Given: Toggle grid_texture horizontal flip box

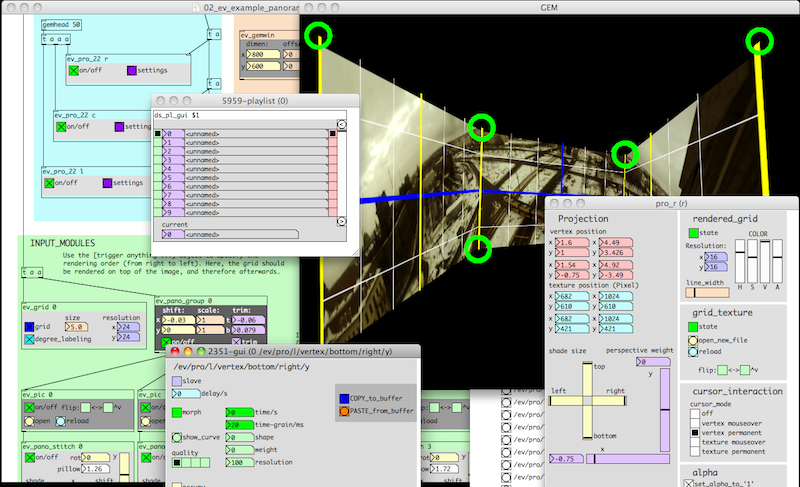Looking at the screenshot, I should pyautogui.click(x=722, y=370).
